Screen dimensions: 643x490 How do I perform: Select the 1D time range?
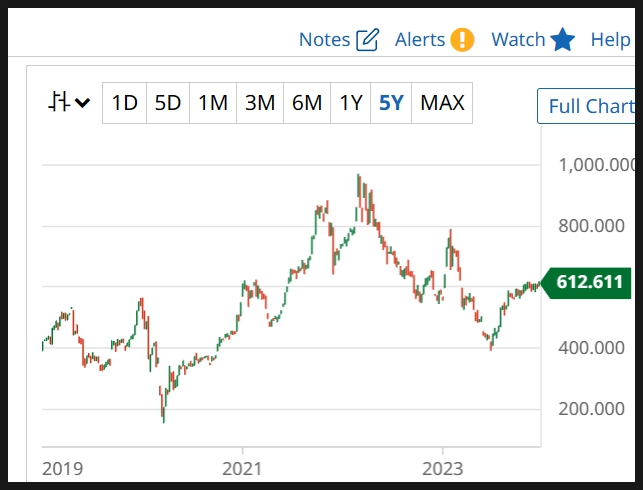(125, 103)
